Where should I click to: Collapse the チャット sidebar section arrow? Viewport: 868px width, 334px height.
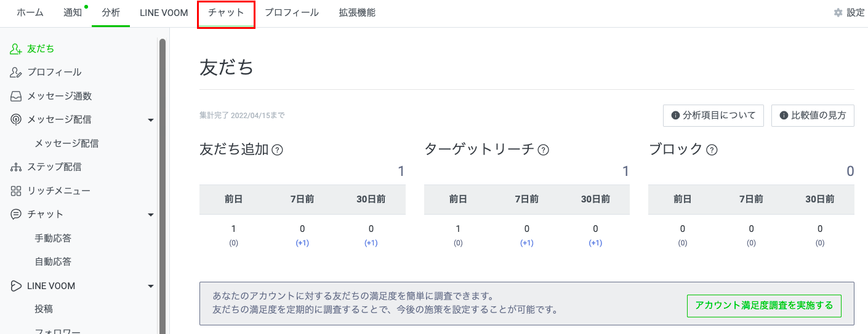tap(151, 215)
